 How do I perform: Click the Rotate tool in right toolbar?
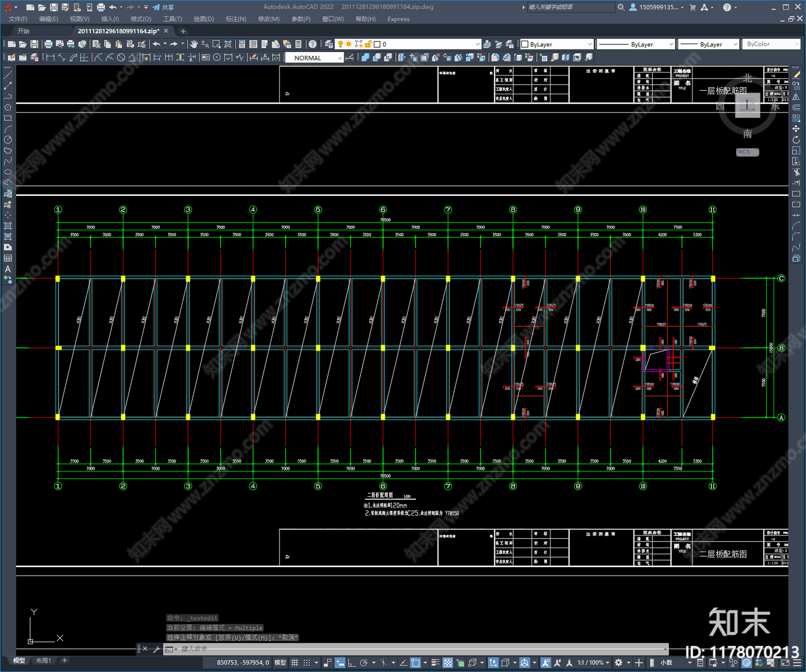796,140
